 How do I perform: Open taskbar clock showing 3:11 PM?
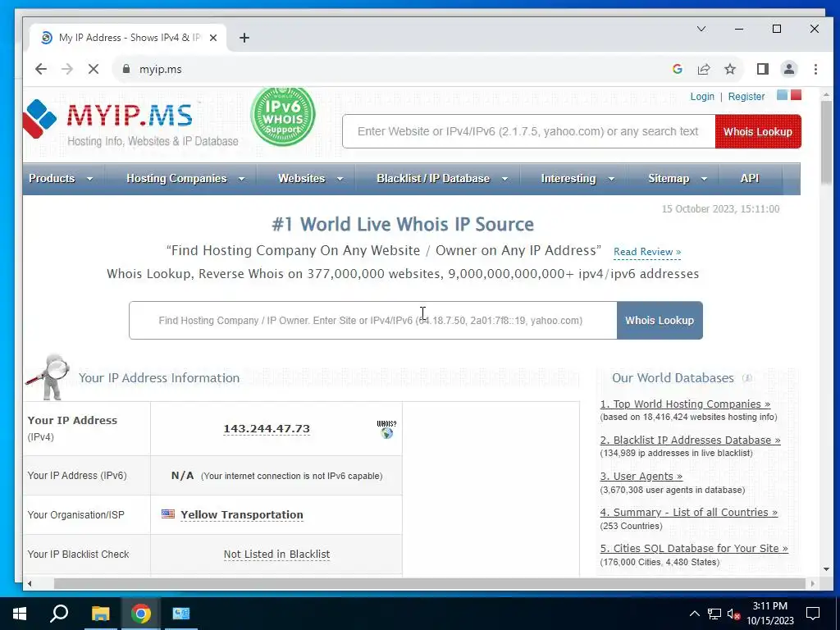point(769,614)
